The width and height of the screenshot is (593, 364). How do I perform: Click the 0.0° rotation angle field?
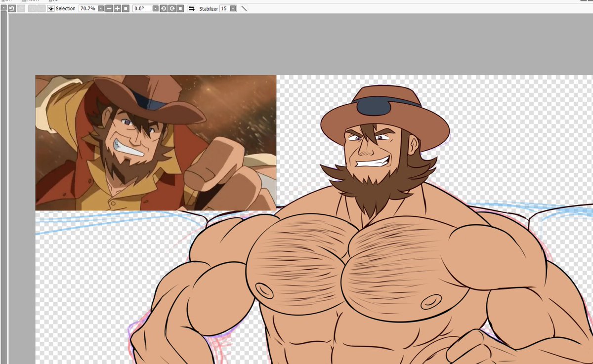pos(142,8)
